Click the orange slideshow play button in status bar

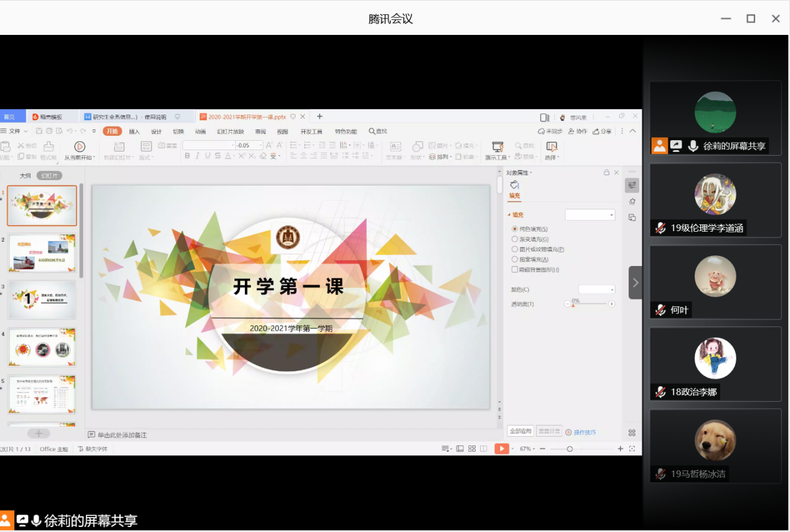[x=501, y=449]
